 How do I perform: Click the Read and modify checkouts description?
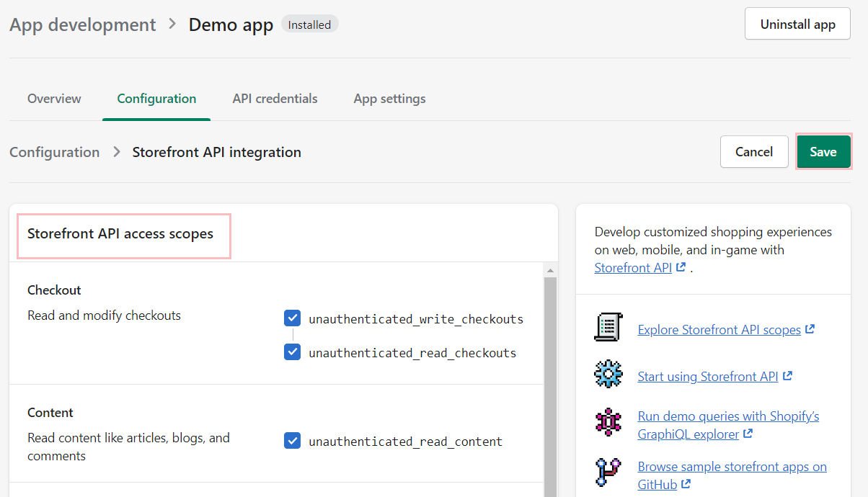pyautogui.click(x=105, y=315)
